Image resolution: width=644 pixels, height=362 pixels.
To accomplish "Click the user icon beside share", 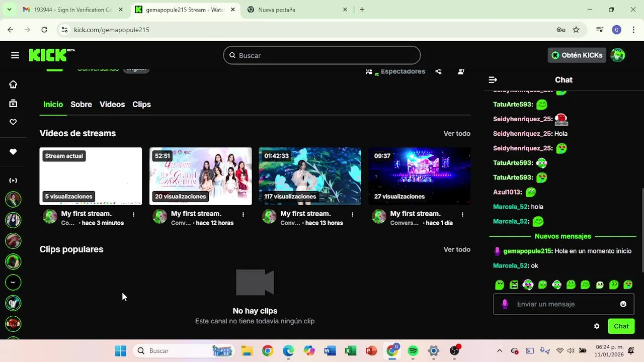I will 461,72.
